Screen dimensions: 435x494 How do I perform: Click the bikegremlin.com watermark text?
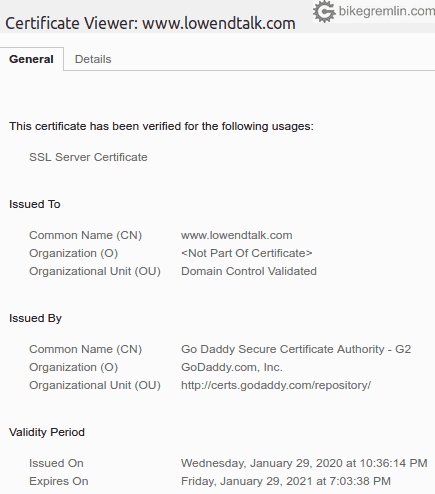pos(386,11)
